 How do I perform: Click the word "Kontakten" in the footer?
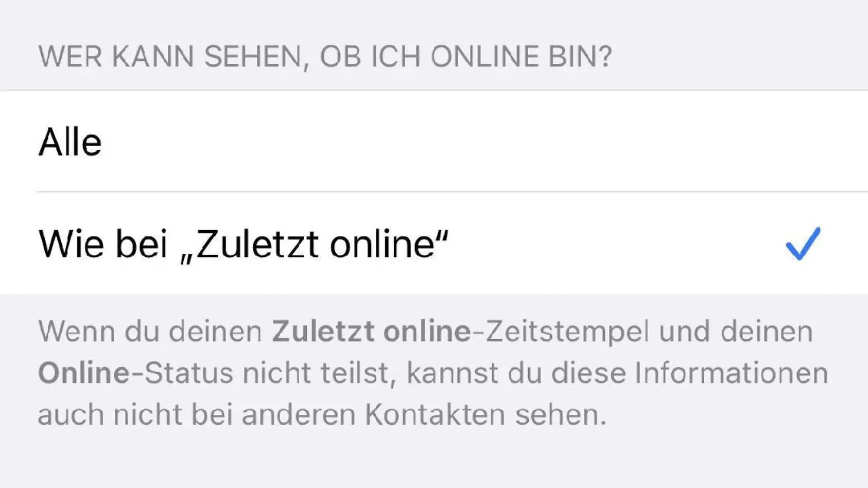click(435, 414)
